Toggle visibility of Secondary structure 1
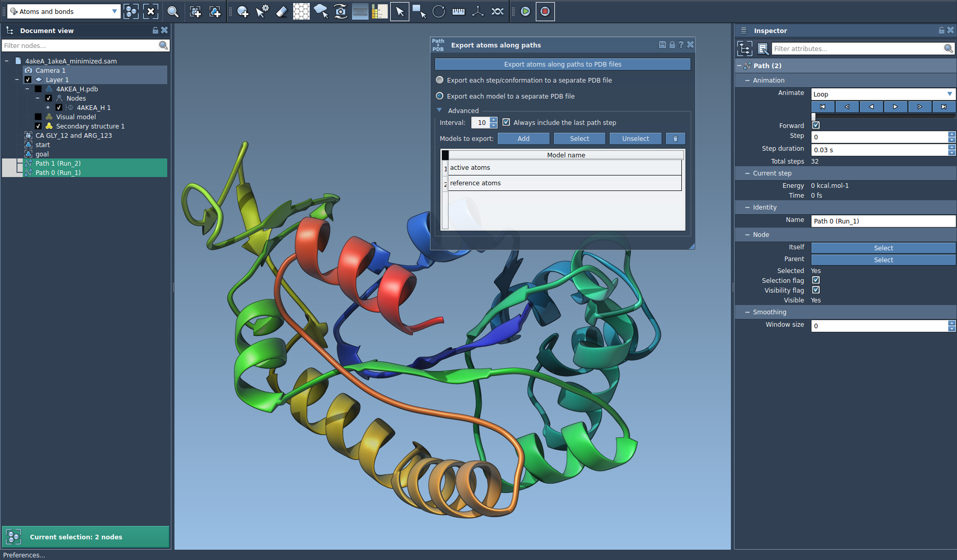Image resolution: width=957 pixels, height=560 pixels. pos(38,126)
